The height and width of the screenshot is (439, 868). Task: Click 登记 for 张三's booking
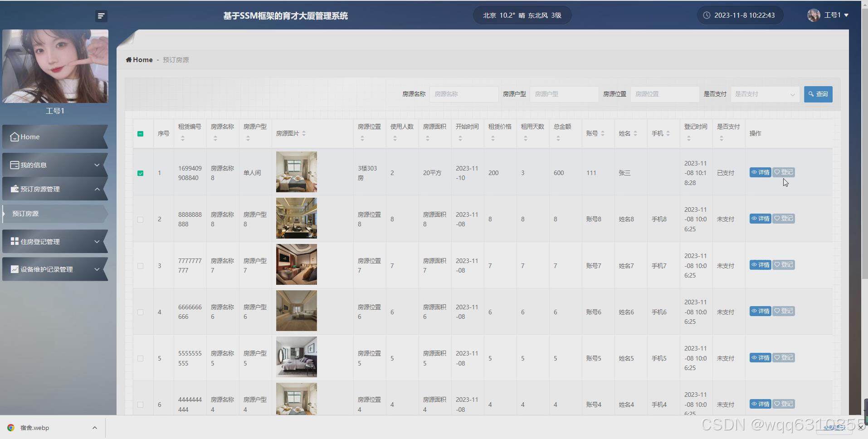click(784, 172)
